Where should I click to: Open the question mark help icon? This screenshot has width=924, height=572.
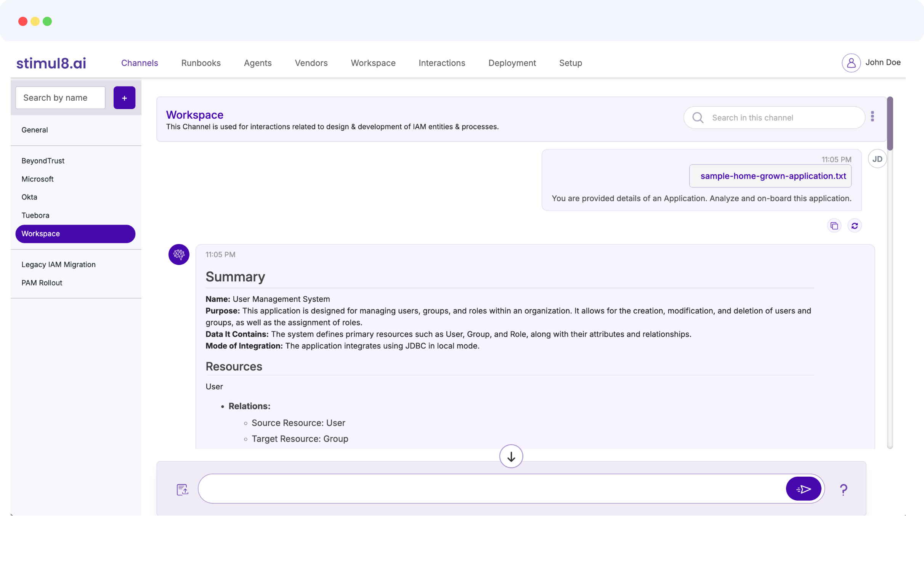(843, 489)
